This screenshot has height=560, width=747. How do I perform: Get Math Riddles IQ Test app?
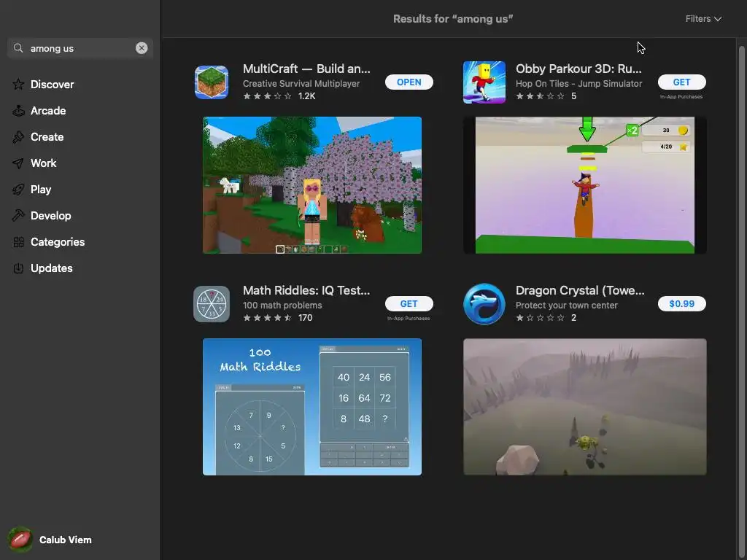tap(409, 304)
